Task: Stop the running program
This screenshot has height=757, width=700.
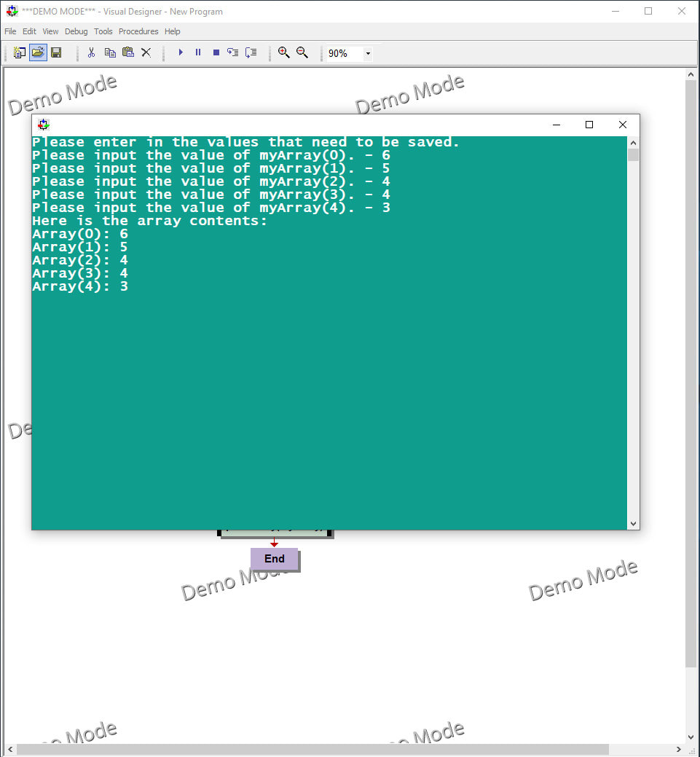Action: click(x=215, y=52)
